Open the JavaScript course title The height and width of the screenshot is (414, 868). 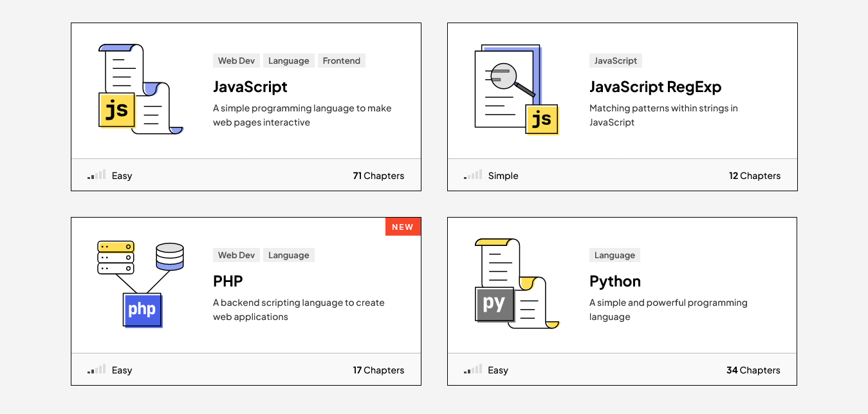[250, 87]
